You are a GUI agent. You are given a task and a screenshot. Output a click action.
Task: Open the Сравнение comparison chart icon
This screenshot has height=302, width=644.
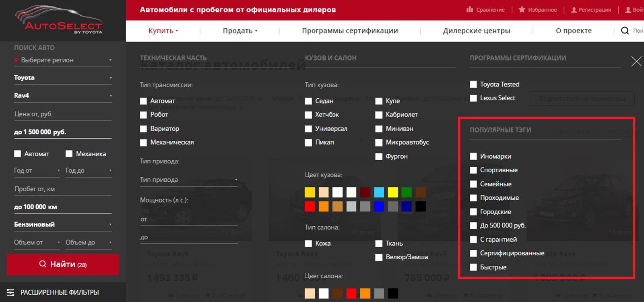(x=470, y=9)
